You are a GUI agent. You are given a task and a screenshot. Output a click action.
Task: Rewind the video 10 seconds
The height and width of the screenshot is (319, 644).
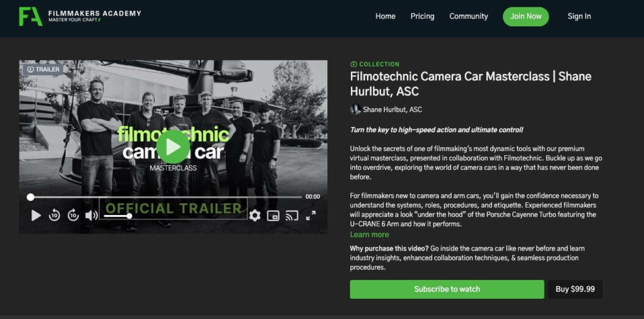click(x=54, y=215)
